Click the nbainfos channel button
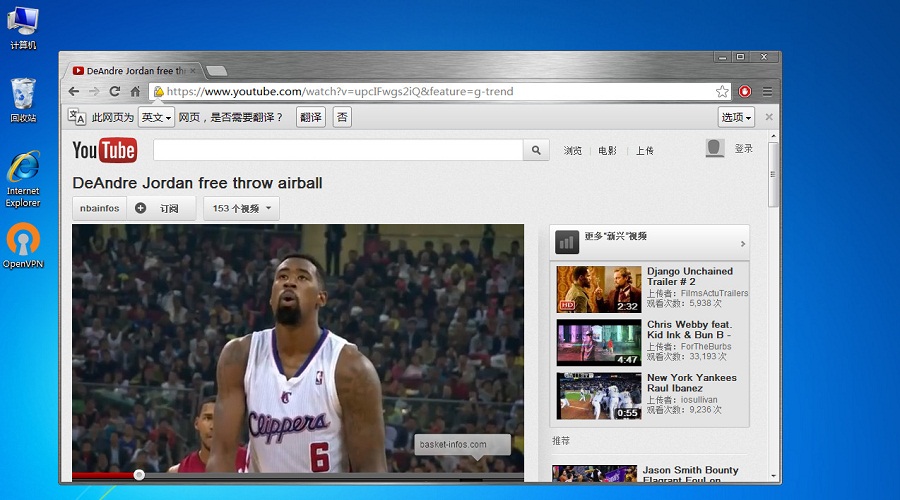This screenshot has width=900, height=500. point(99,208)
